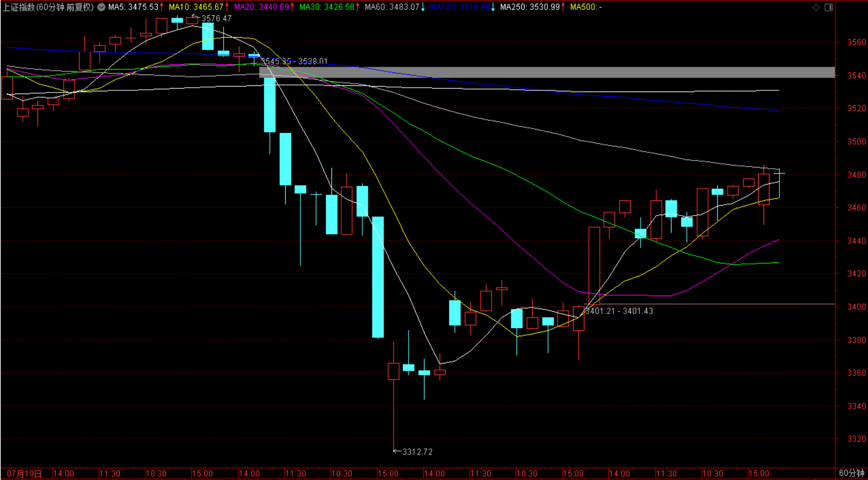Click the low price marker 3312.72
The height and width of the screenshot is (480, 868).
417,452
